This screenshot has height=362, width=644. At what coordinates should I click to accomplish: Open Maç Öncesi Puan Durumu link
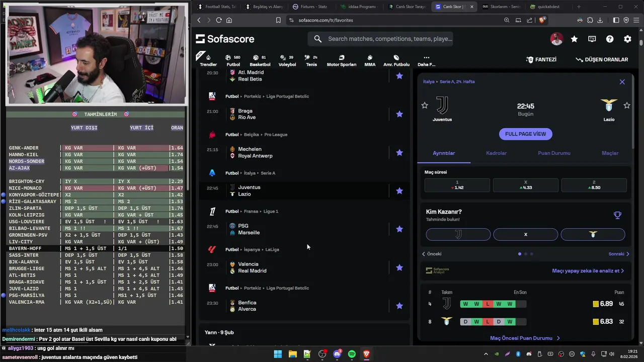[x=525, y=338]
